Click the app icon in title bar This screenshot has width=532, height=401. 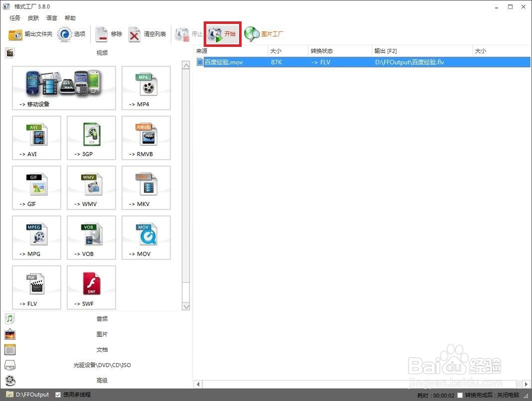6,6
